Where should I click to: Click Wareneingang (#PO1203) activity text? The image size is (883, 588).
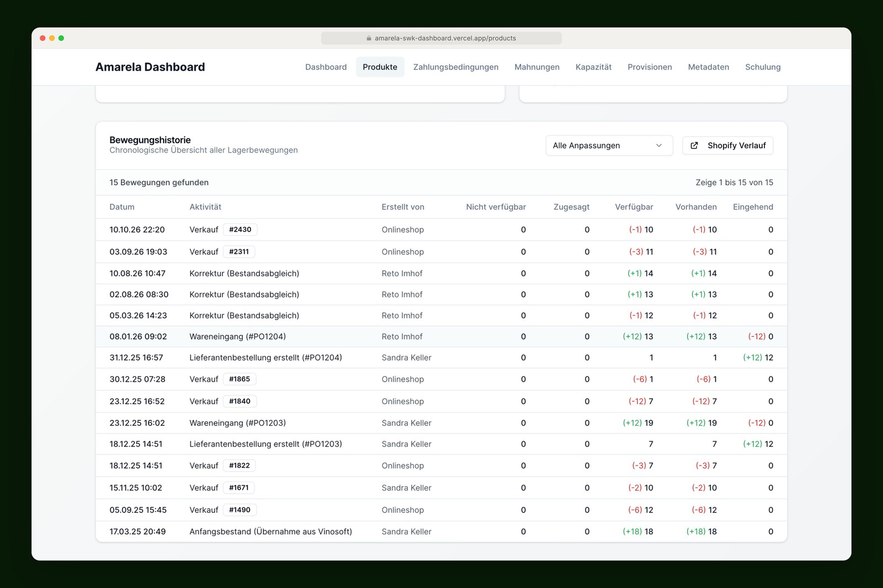pos(237,423)
